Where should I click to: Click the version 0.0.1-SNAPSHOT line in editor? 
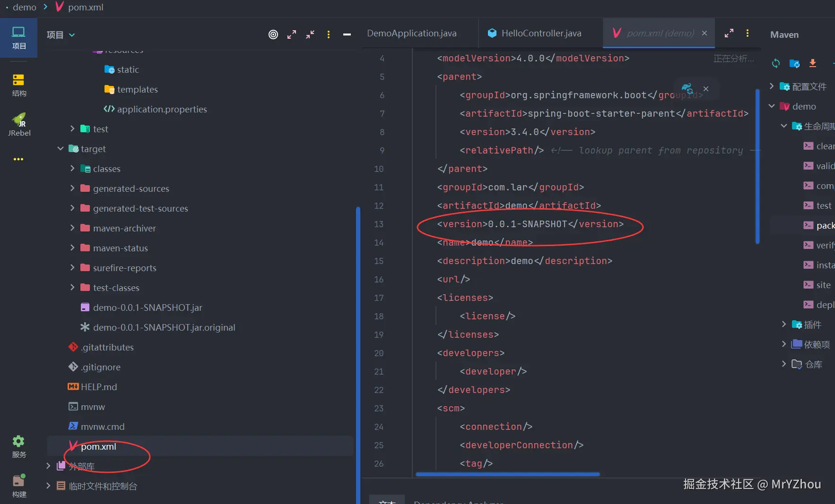coord(530,224)
